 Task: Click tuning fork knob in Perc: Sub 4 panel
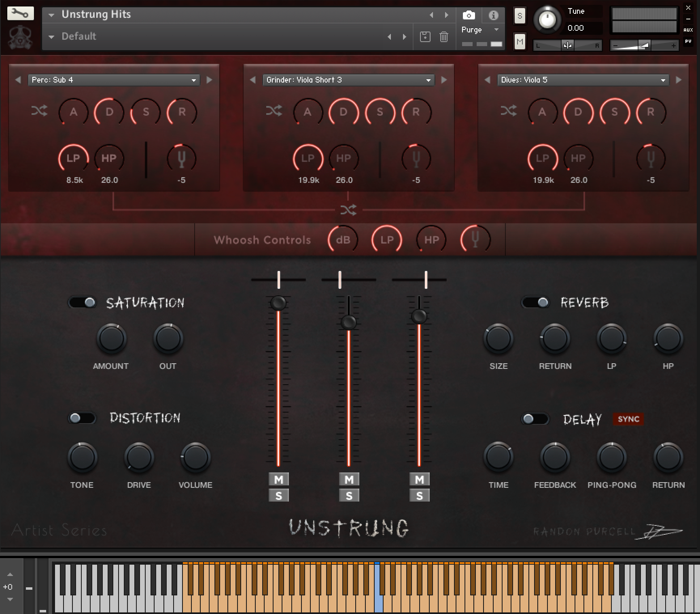tap(182, 159)
